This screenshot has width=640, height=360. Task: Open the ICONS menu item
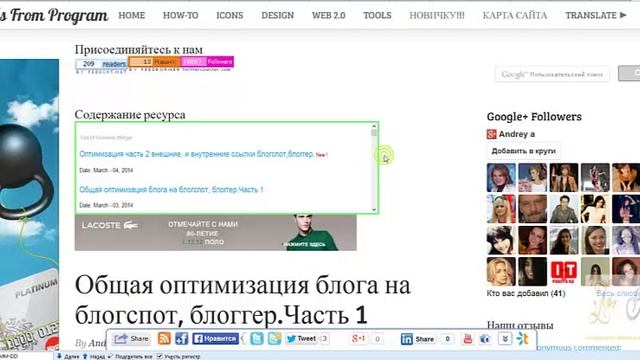229,16
